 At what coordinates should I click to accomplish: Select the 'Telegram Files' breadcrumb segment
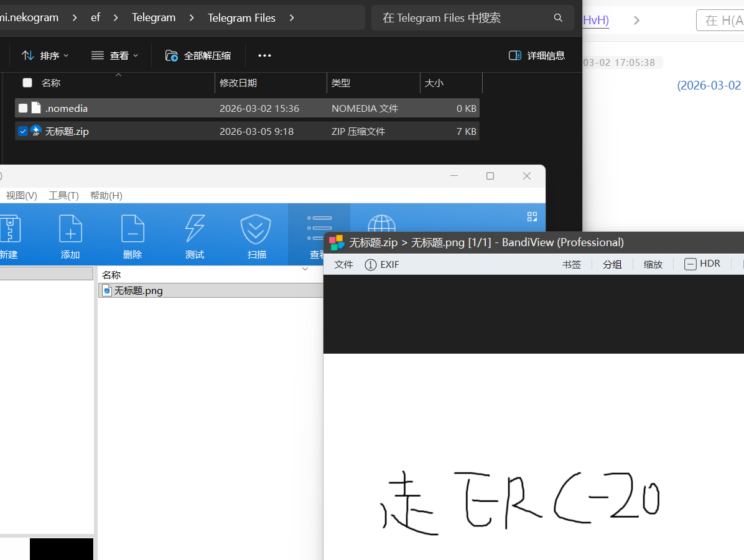[x=241, y=17]
